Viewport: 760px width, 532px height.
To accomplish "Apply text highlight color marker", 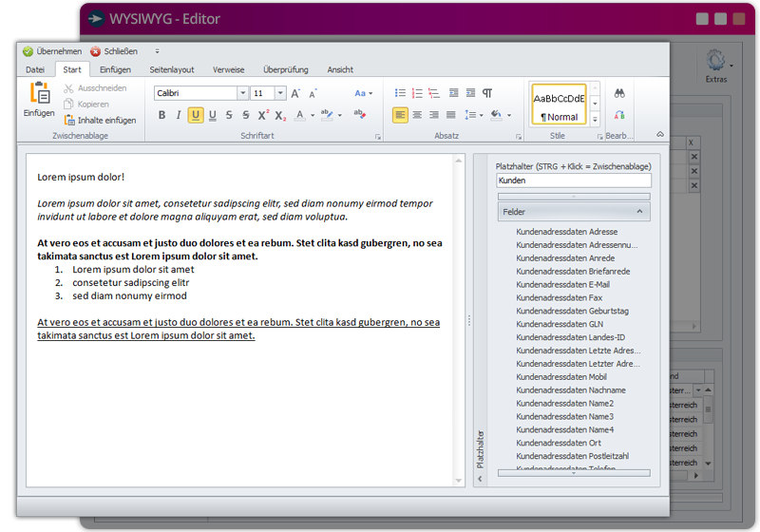I will coord(327,115).
